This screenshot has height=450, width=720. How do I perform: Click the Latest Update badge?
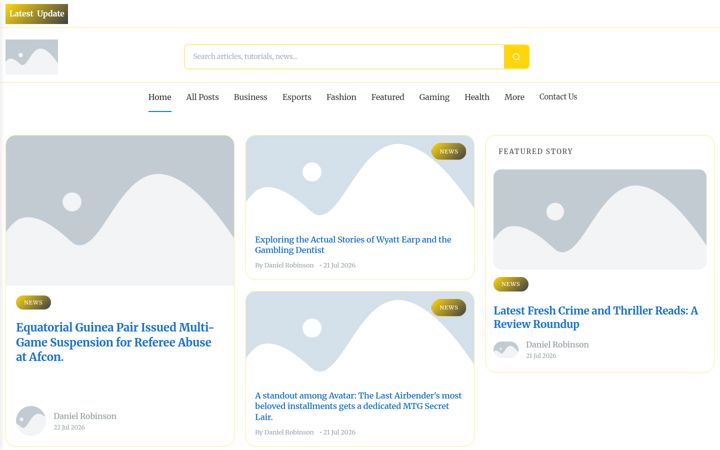37,14
